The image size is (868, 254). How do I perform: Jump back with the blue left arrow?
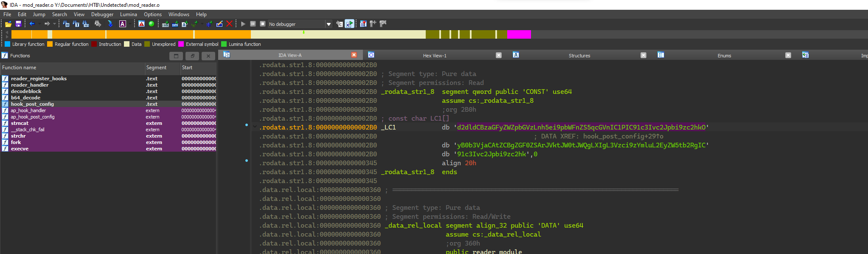click(x=32, y=24)
